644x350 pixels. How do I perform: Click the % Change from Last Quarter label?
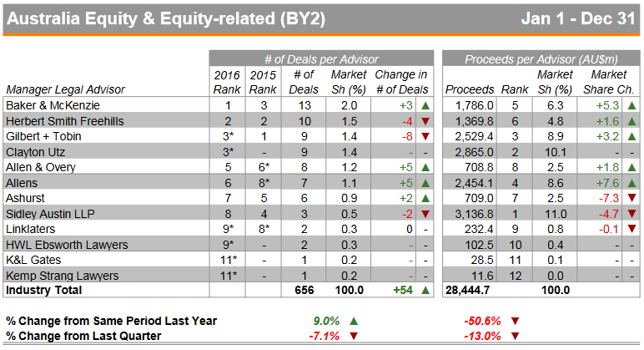[x=83, y=337]
